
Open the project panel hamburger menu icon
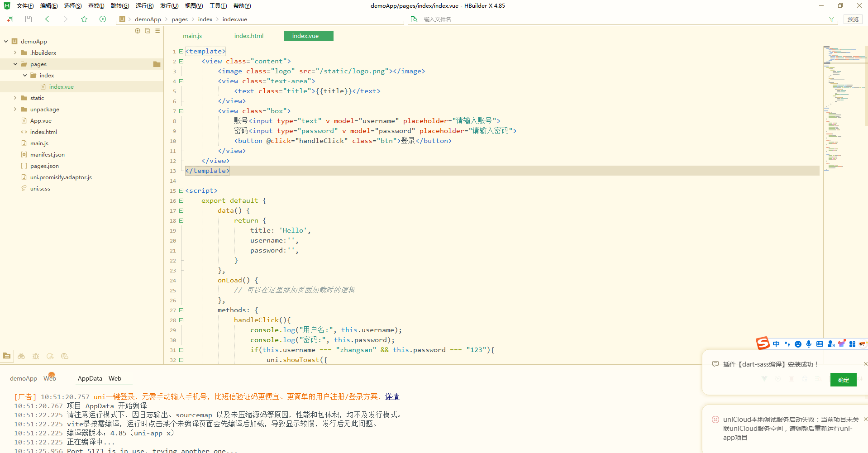coord(157,31)
